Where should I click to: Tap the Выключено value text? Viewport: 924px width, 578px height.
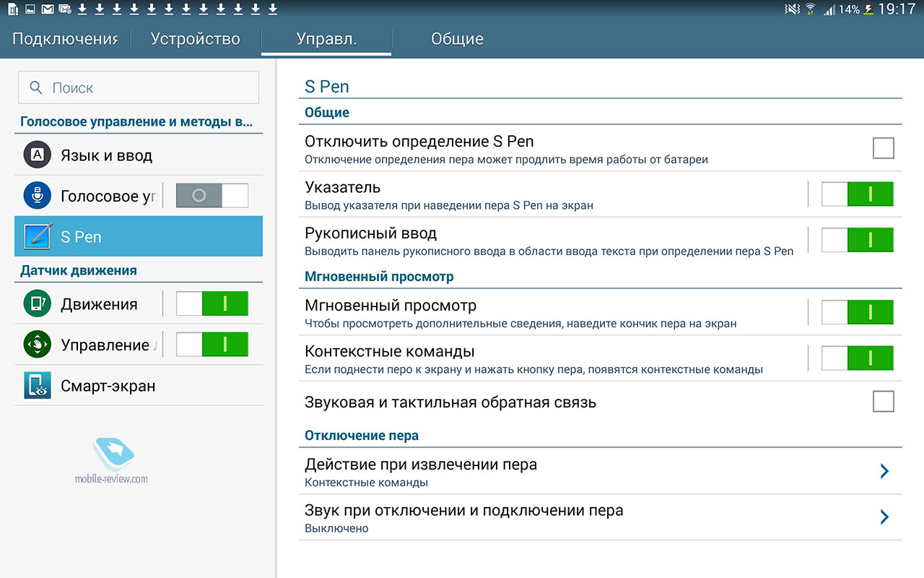pyautogui.click(x=336, y=528)
